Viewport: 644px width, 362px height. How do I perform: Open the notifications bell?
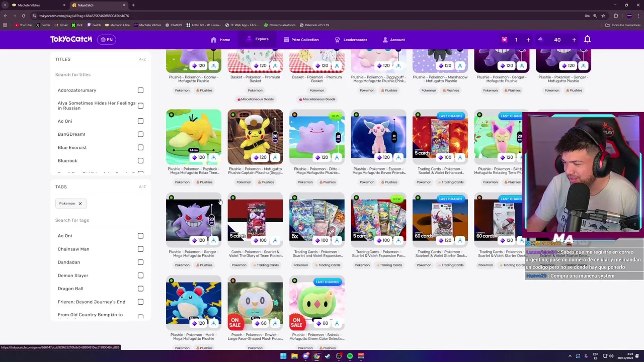coord(587,39)
